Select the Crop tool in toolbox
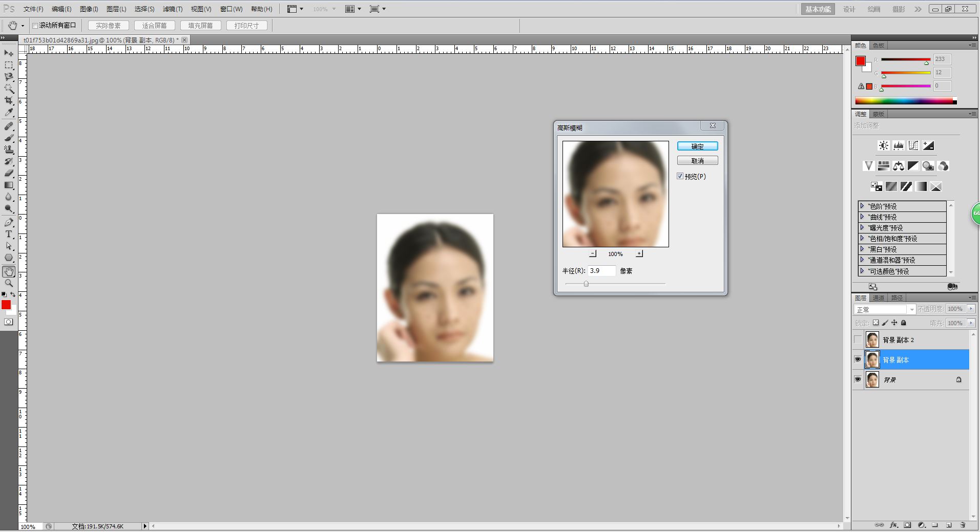This screenshot has width=980, height=532. point(9,100)
